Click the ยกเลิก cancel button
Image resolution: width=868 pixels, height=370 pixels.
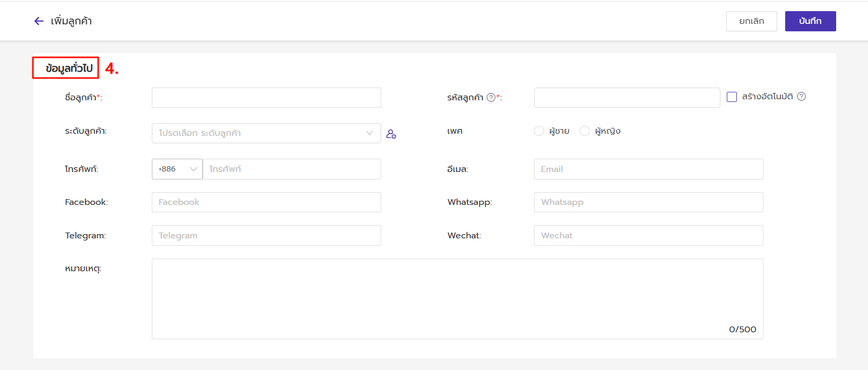coord(751,21)
